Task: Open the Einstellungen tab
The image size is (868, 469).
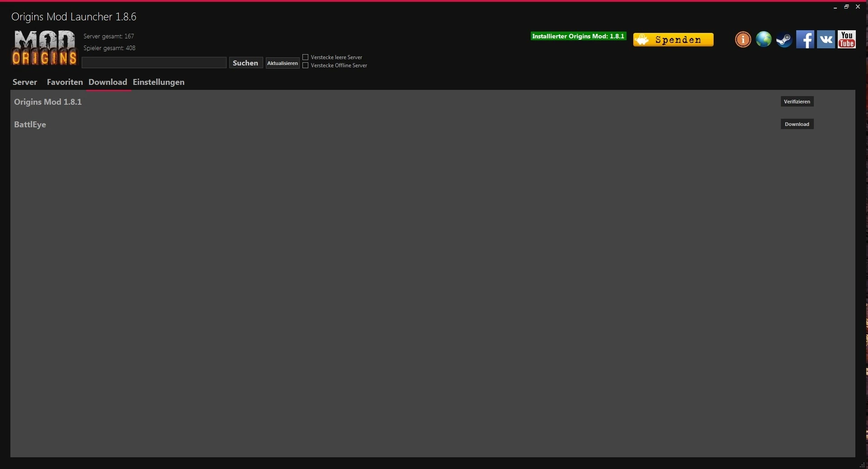Action: tap(158, 82)
